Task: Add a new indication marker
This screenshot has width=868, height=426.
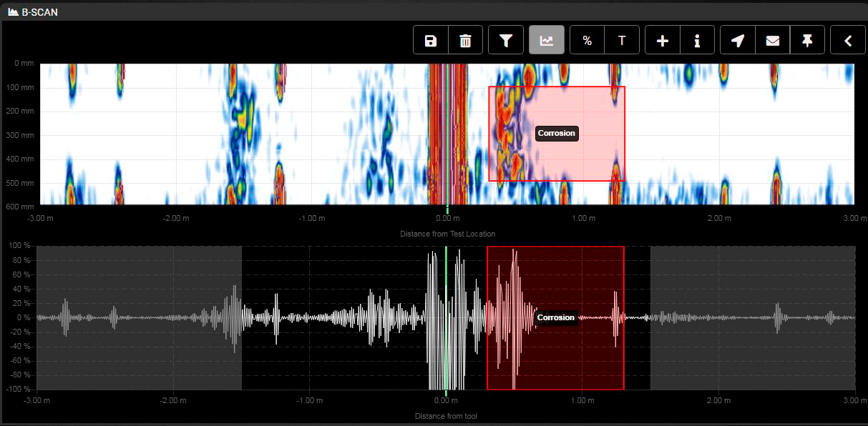Action: [662, 39]
